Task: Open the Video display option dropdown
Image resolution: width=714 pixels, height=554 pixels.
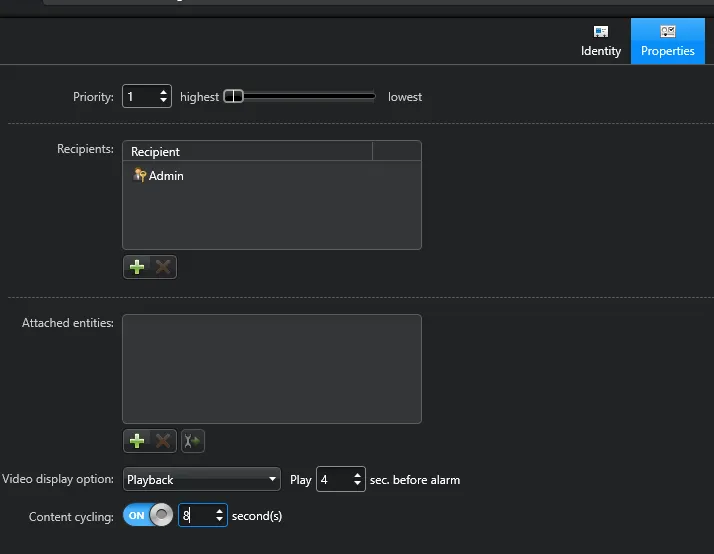Action: click(x=202, y=479)
